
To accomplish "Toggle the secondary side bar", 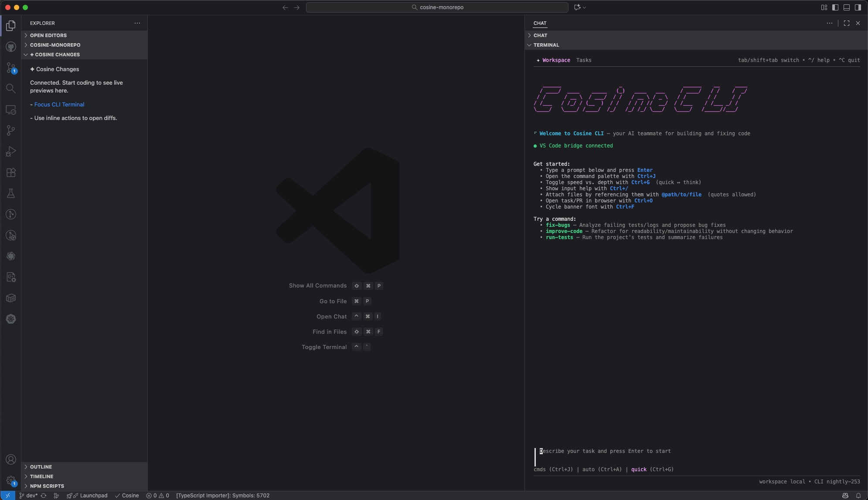I will point(858,7).
